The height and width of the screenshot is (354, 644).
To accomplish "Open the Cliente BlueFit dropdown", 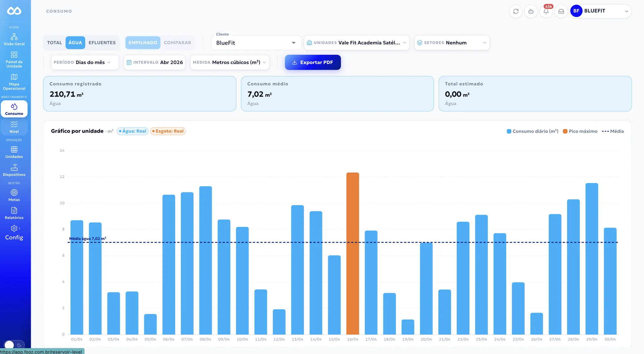I will pos(256,43).
